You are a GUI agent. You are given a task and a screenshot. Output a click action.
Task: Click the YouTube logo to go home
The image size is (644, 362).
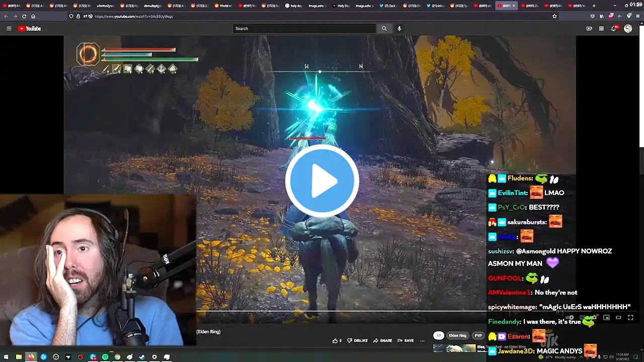(x=30, y=29)
